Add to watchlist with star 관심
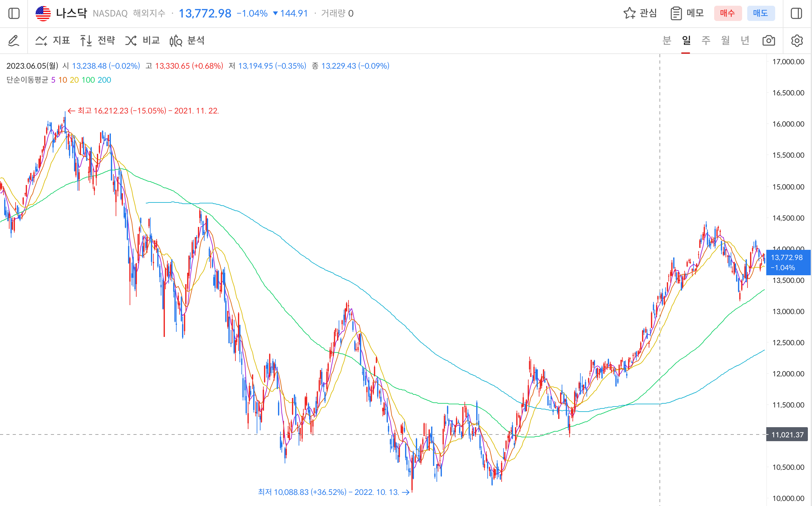The height and width of the screenshot is (506, 812). [640, 13]
